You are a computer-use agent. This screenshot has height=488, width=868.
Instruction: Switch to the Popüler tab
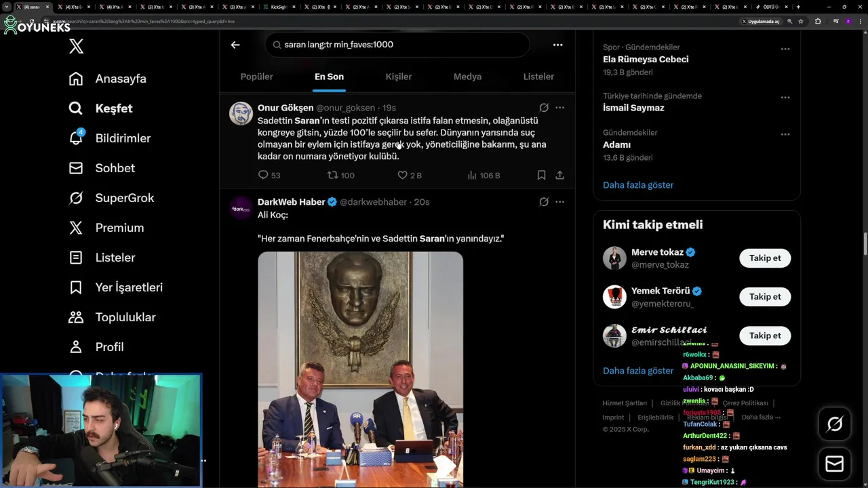256,77
